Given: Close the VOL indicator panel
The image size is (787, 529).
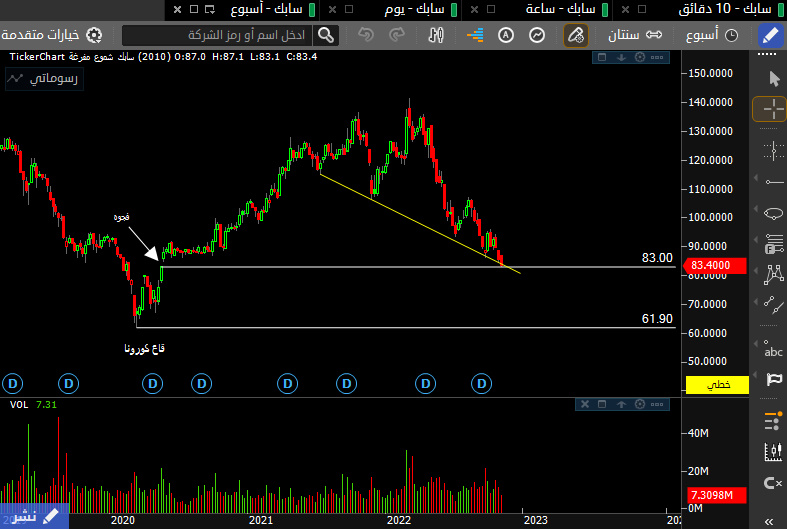Looking at the screenshot, I should tap(585, 404).
